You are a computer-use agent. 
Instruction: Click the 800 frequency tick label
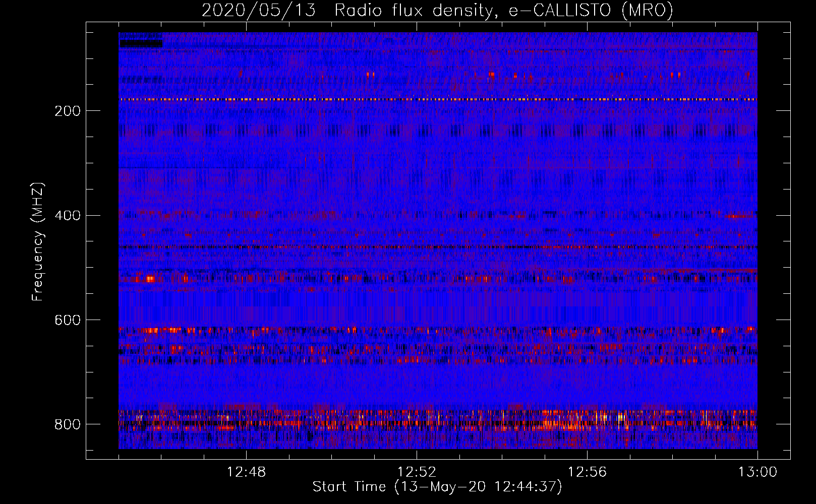[x=68, y=425]
